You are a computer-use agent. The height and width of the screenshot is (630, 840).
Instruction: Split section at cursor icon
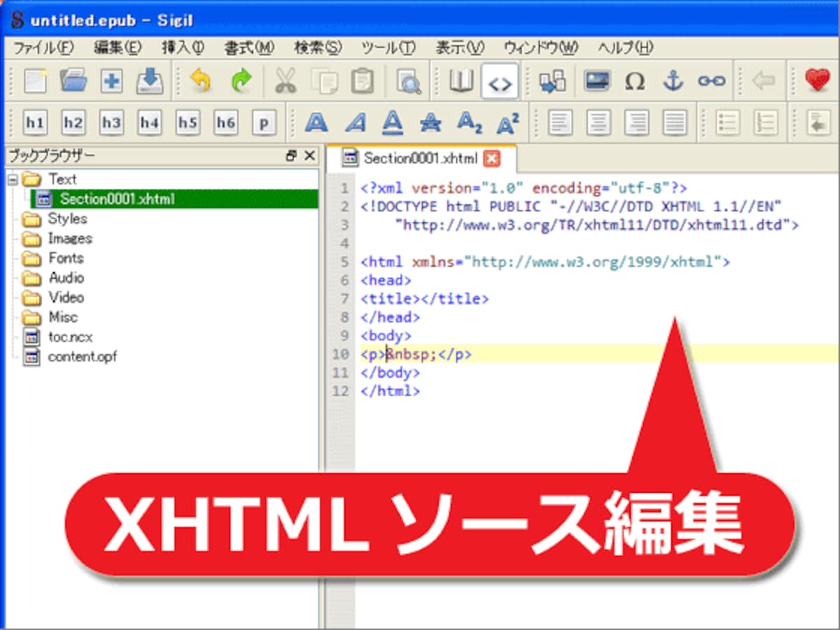552,81
